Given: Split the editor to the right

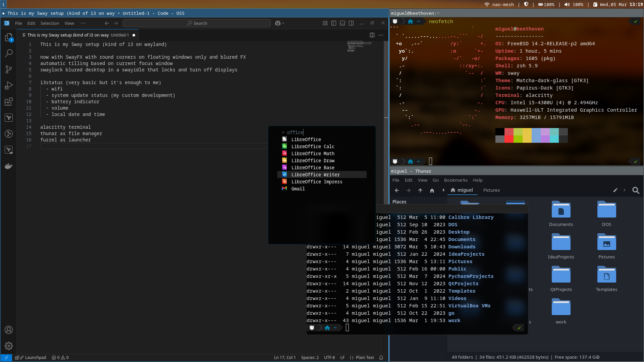Looking at the screenshot, I should (372, 35).
